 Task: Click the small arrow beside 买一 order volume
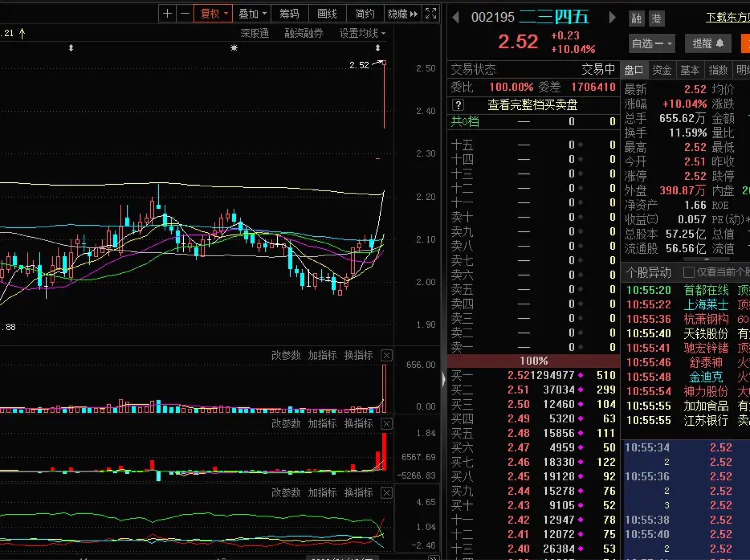coord(580,375)
